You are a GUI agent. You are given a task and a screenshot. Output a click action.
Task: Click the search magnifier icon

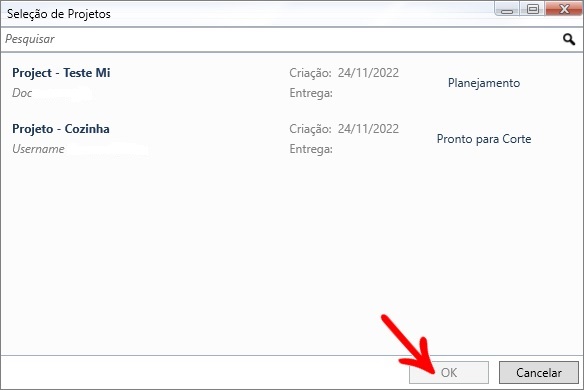tap(568, 39)
